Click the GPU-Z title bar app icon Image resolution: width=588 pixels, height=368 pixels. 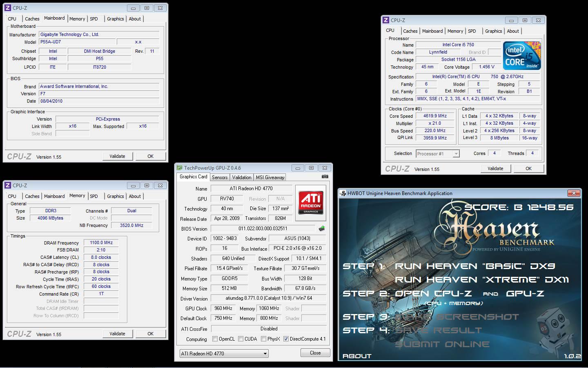(179, 168)
